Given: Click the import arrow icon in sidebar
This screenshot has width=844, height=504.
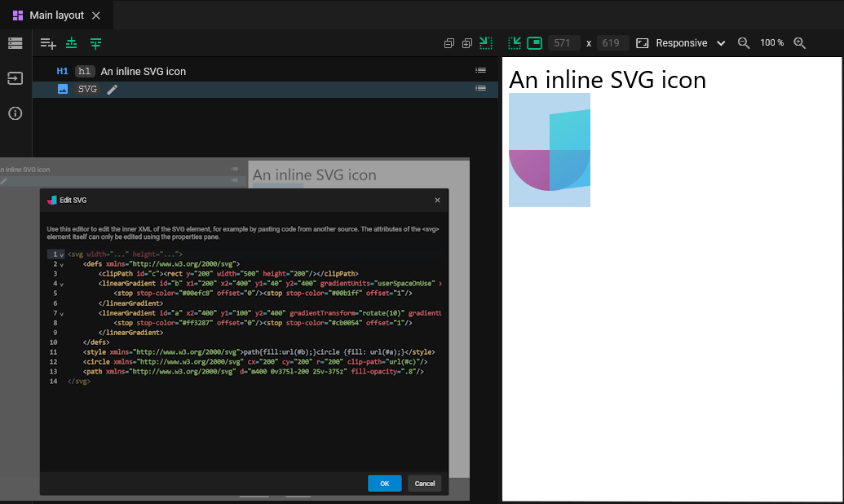Looking at the screenshot, I should [15, 78].
